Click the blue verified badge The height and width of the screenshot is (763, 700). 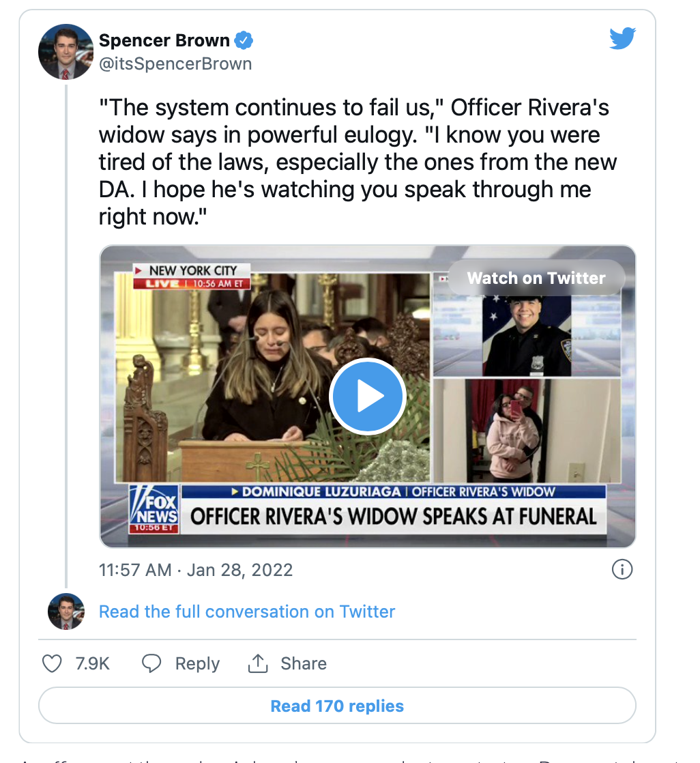244,41
